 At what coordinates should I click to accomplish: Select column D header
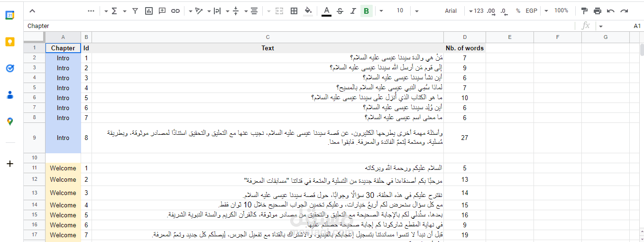[x=465, y=37]
